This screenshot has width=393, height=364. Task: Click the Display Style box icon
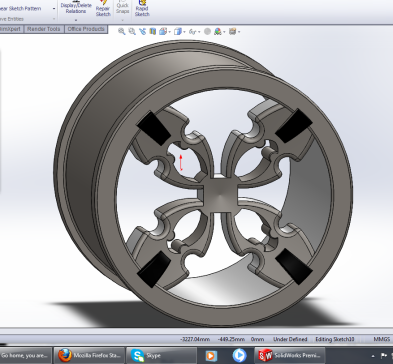click(178, 31)
